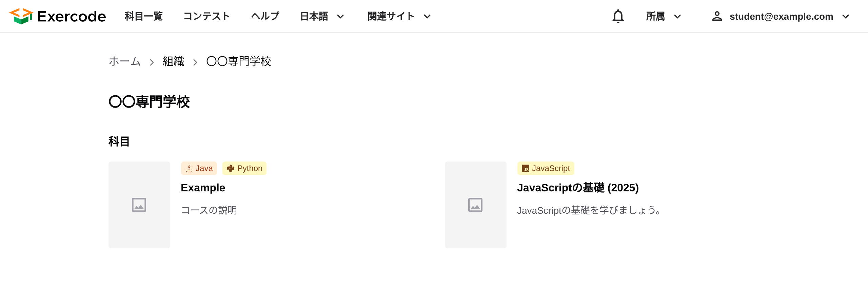This screenshot has height=285, width=868.
Task: Open the student@example.com account menu
Action: pos(781,16)
